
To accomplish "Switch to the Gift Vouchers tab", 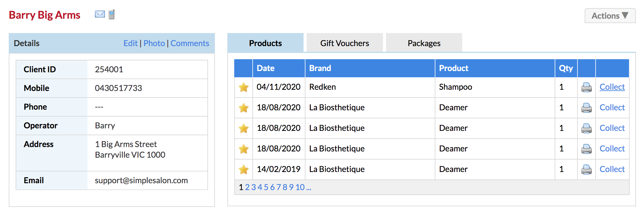I will click(x=345, y=43).
